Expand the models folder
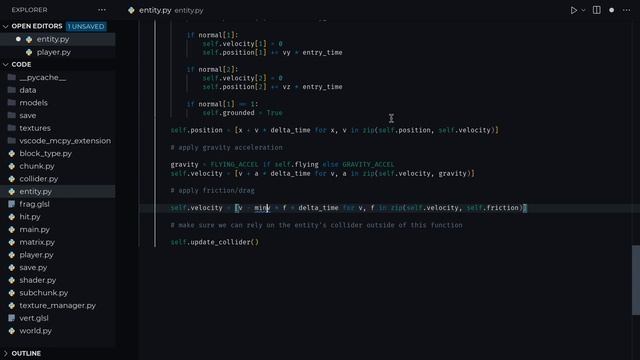 point(33,103)
